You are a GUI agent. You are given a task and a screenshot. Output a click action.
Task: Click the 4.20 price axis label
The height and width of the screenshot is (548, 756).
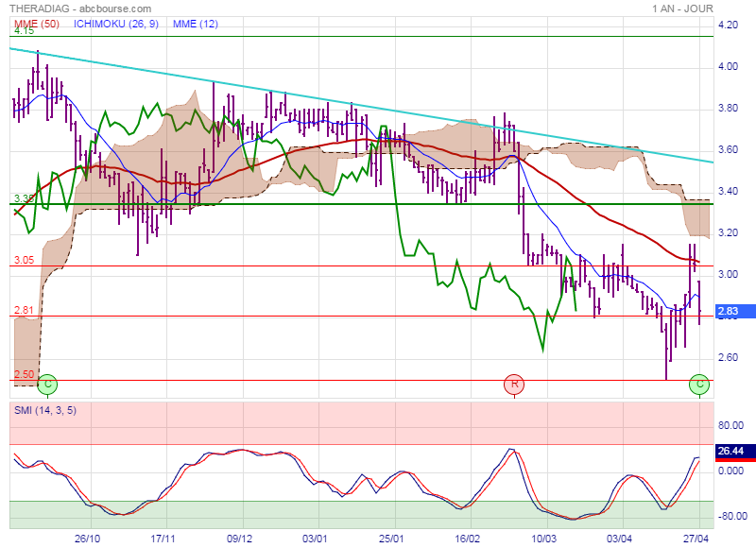728,26
